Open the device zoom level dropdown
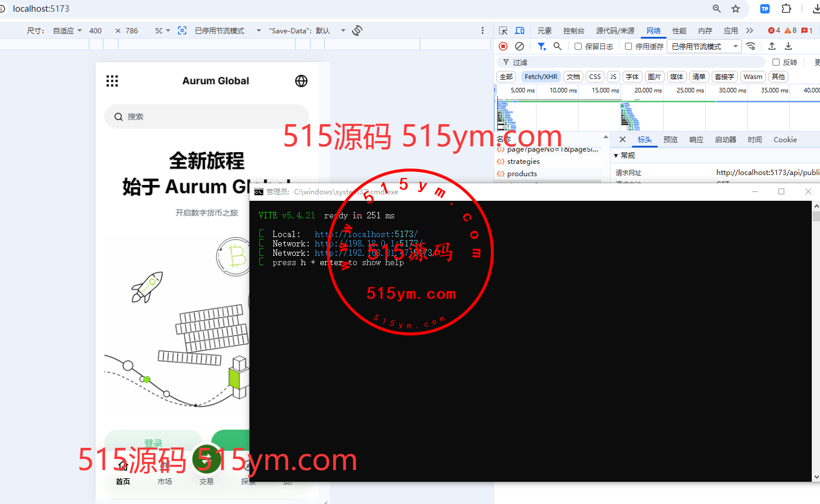Screen dimensions: 820x504 [x=163, y=30]
